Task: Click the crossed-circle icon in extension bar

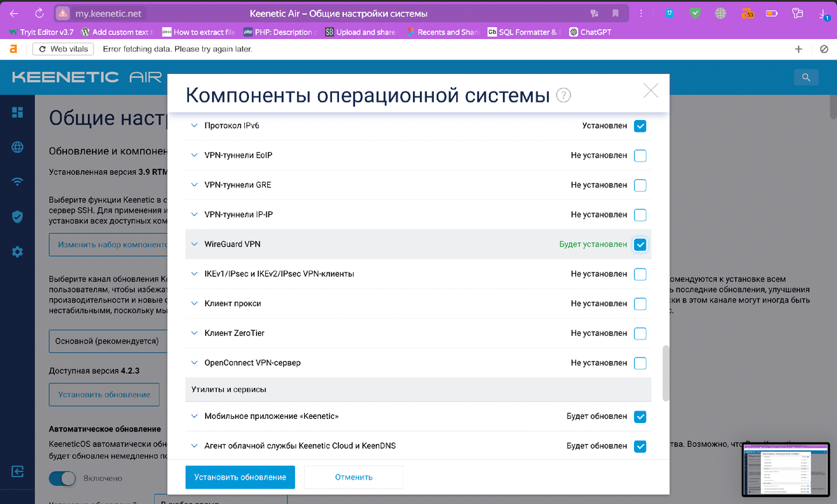Action: tap(824, 49)
